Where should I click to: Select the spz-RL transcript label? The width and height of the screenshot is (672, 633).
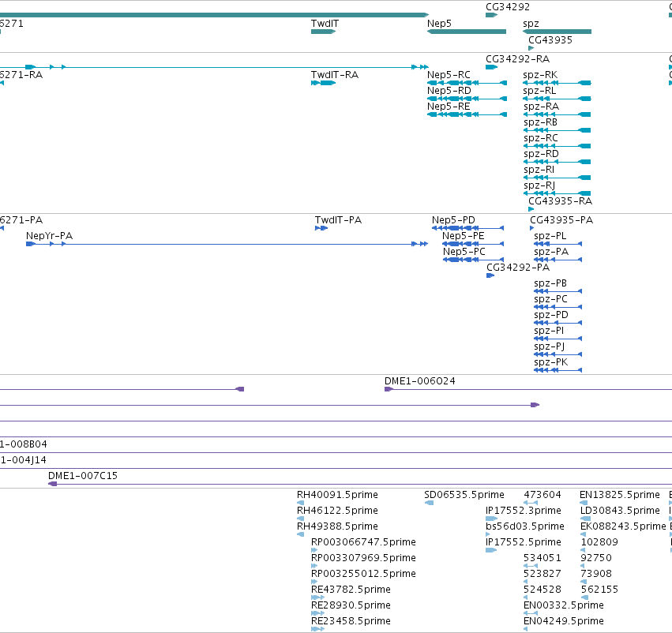tap(539, 91)
